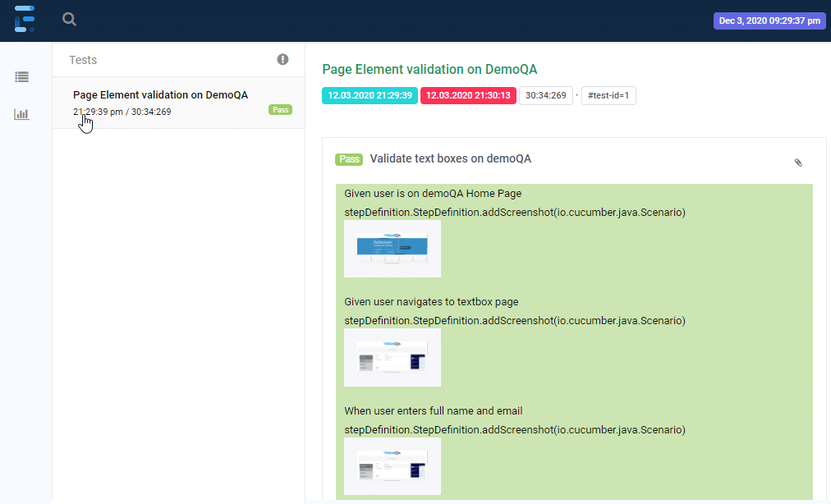The width and height of the screenshot is (831, 504).
Task: Click the Extent report logo
Action: (25, 19)
